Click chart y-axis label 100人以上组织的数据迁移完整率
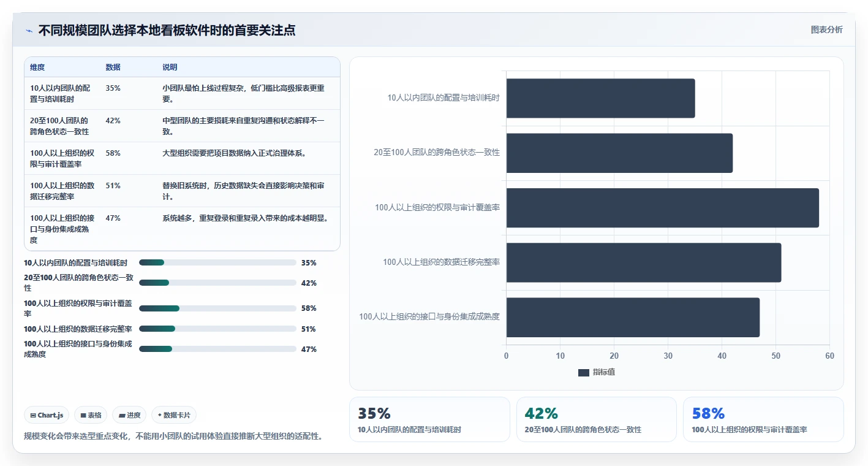Screen dimensions: 868x466 pyautogui.click(x=441, y=262)
